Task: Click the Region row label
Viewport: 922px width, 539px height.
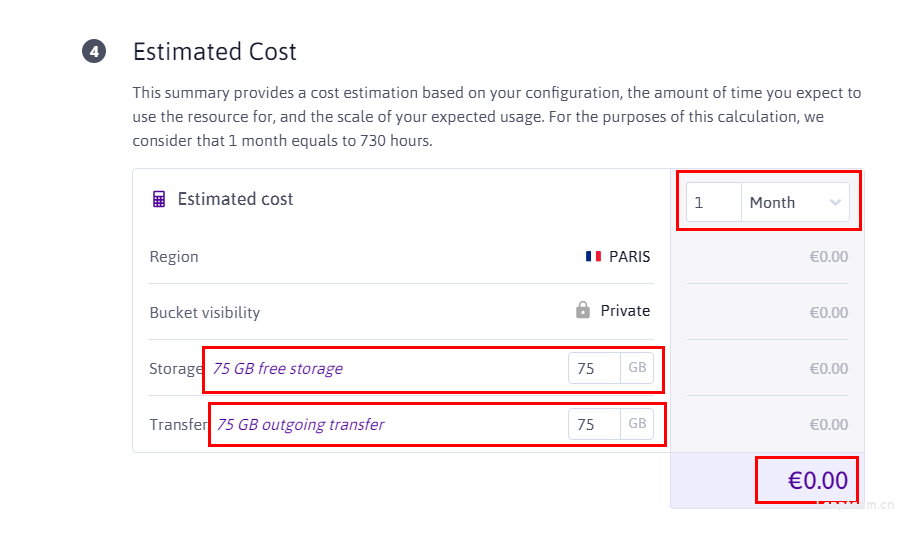Action: [174, 257]
